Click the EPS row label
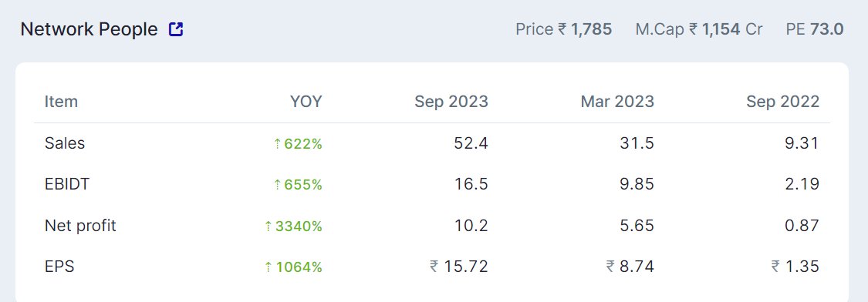The width and height of the screenshot is (868, 302). pyautogui.click(x=59, y=267)
